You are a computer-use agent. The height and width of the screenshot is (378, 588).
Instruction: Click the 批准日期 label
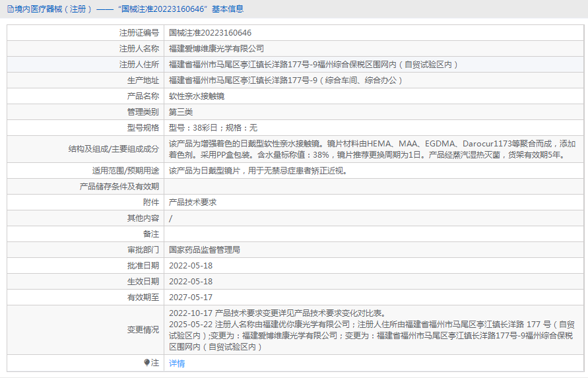(143, 265)
